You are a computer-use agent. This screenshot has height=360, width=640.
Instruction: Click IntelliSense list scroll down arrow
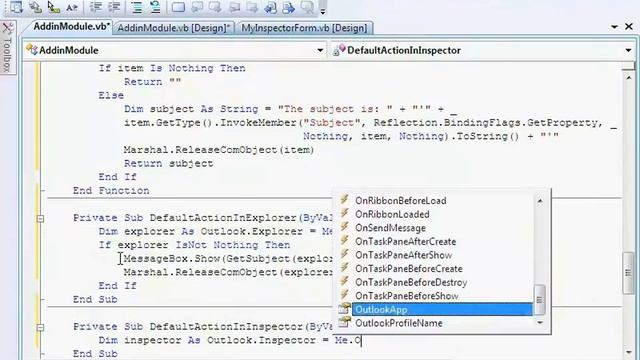coord(540,323)
